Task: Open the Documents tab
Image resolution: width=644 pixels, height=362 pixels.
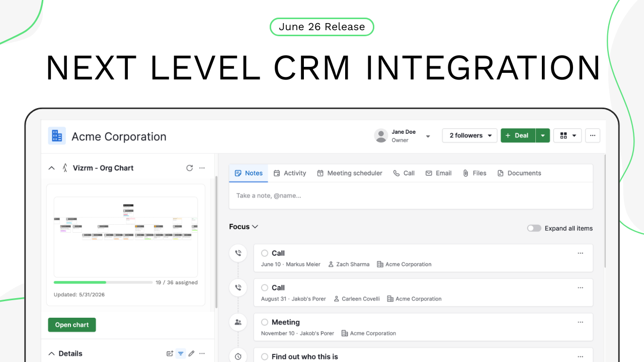Action: [x=519, y=173]
